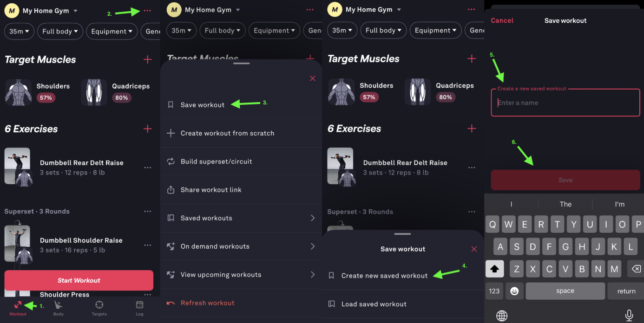The width and height of the screenshot is (644, 323).
Task: Choose Load saved workout option
Action: click(x=374, y=304)
